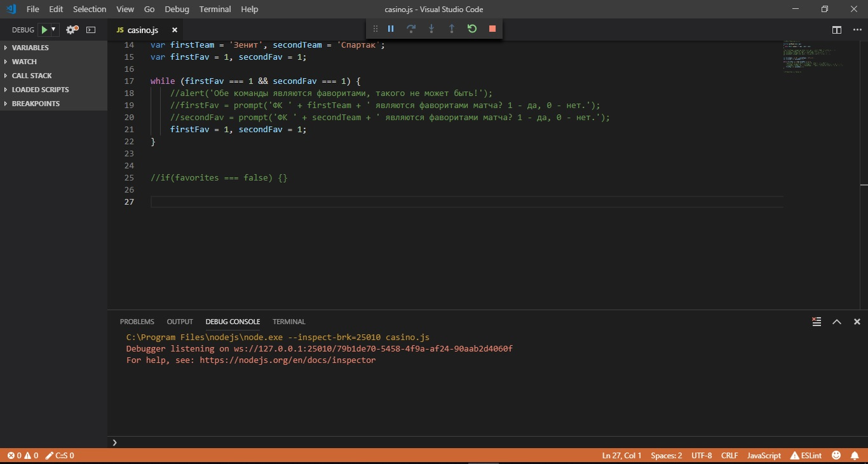
Task: Open the File menu
Action: [x=33, y=9]
